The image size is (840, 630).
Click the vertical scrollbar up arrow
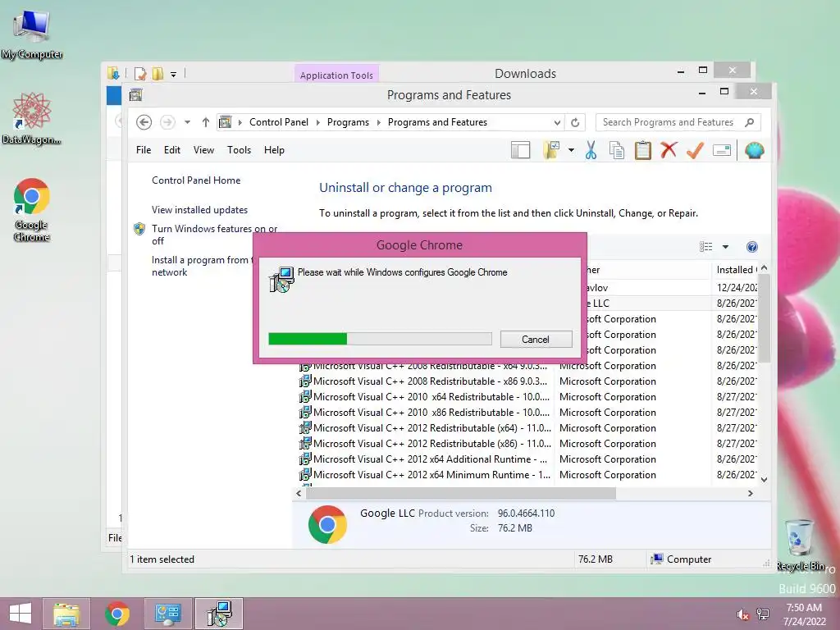click(x=765, y=268)
